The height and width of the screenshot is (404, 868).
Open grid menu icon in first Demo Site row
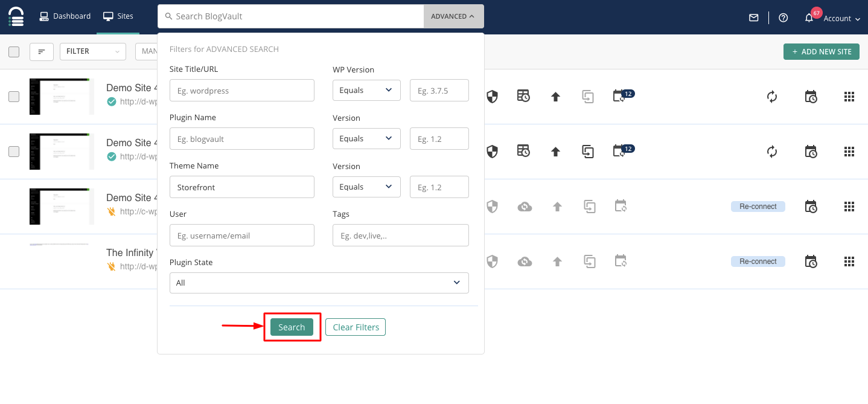[849, 97]
